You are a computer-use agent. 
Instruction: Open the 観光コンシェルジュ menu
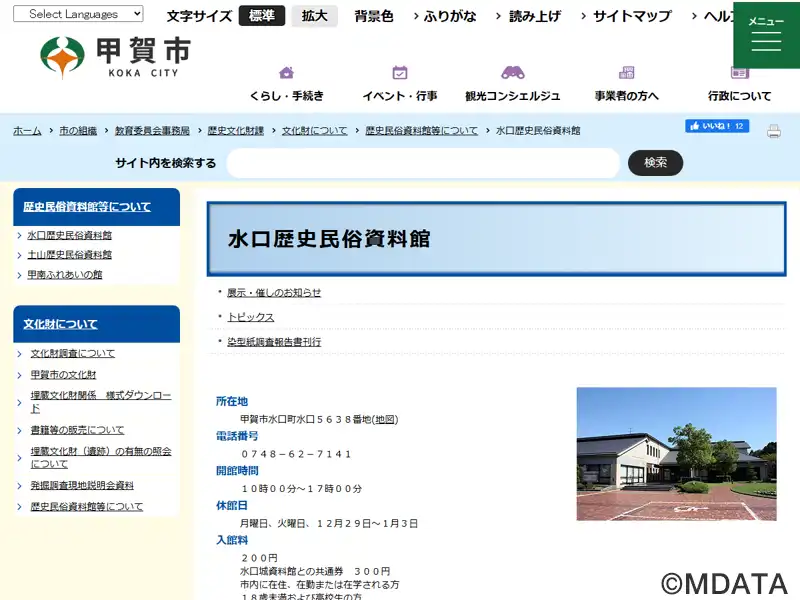tap(513, 96)
